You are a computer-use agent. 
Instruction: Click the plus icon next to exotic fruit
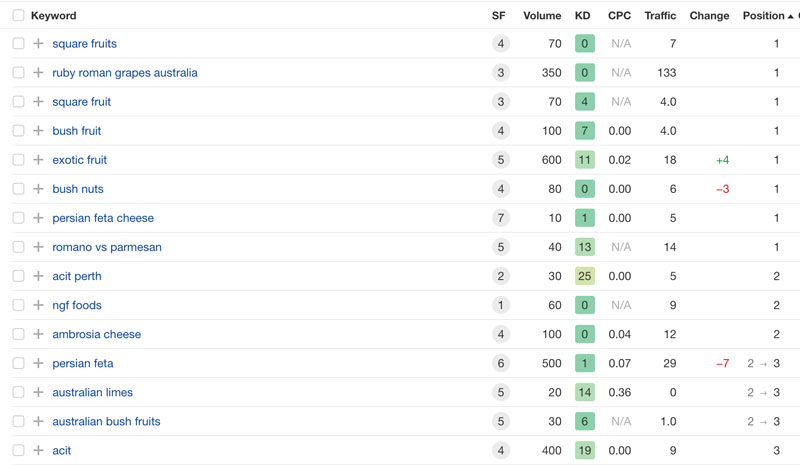click(38, 160)
